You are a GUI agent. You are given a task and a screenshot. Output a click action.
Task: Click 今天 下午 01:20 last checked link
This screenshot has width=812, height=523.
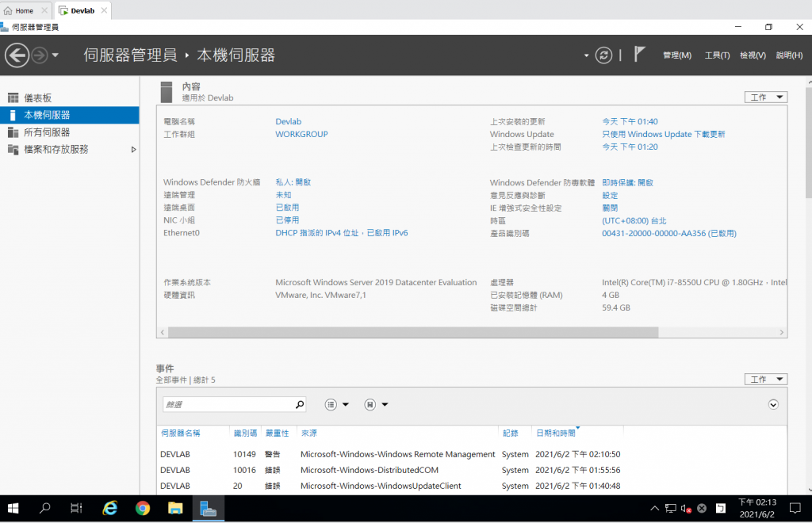point(630,147)
